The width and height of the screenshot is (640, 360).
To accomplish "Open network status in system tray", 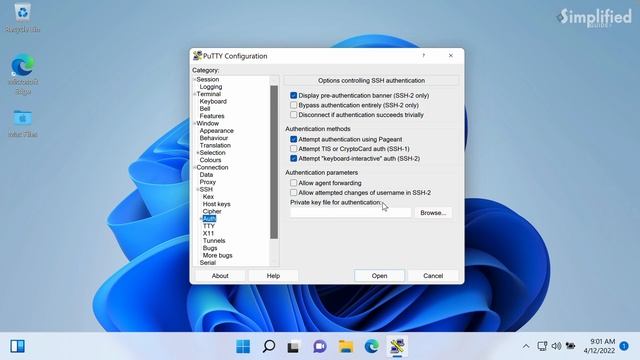I will pyautogui.click(x=542, y=346).
